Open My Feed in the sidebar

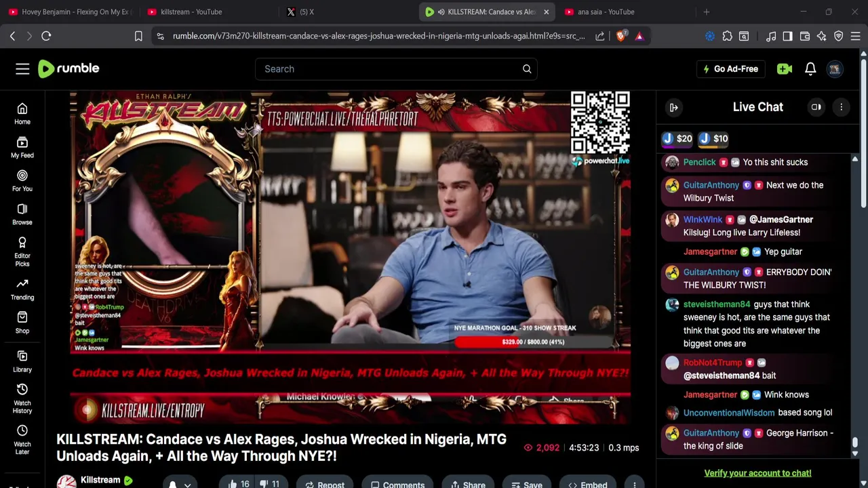[x=22, y=147]
